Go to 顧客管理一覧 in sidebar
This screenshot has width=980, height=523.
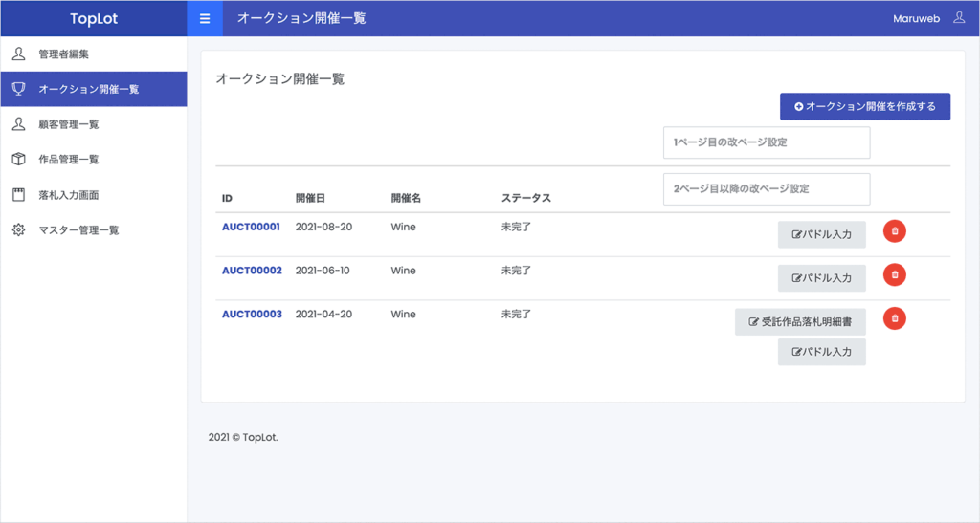pyautogui.click(x=94, y=124)
